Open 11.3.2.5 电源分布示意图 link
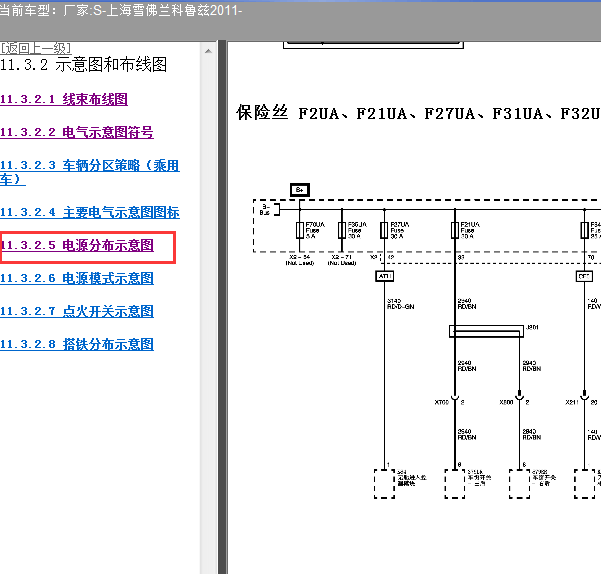Screen dimensions: 601x574 (77, 245)
